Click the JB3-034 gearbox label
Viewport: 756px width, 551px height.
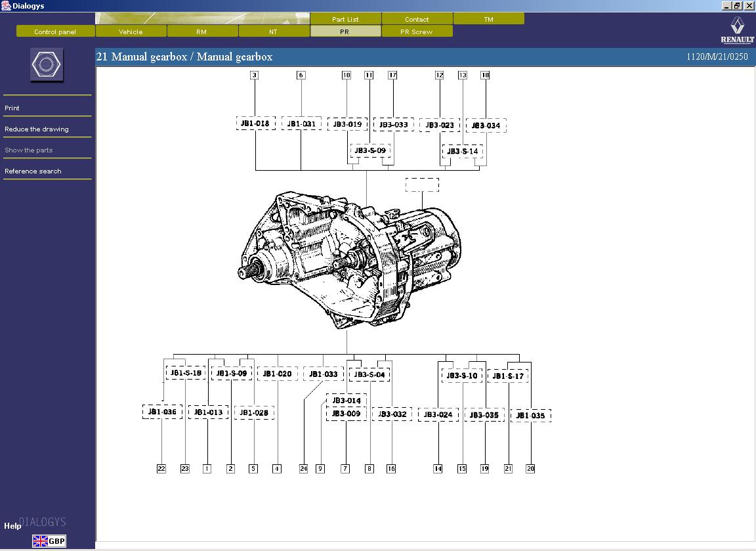486,126
